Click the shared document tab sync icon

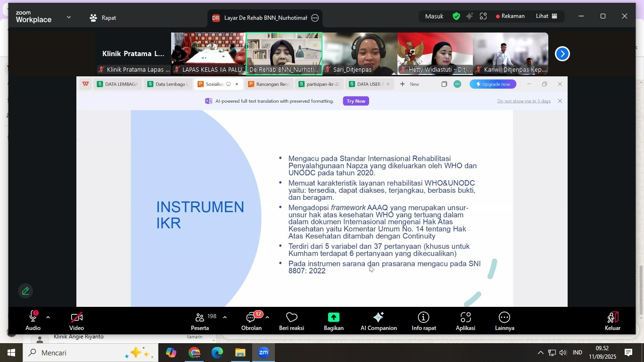point(229,84)
